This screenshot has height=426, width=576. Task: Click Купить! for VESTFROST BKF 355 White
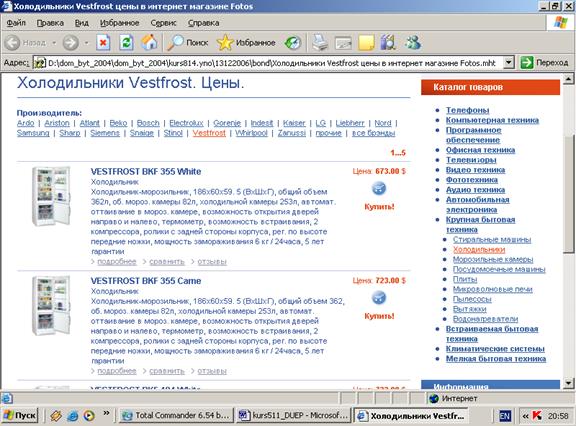click(379, 206)
